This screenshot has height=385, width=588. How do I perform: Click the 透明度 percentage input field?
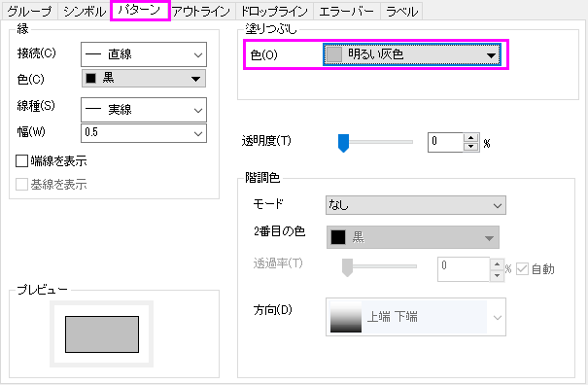445,142
